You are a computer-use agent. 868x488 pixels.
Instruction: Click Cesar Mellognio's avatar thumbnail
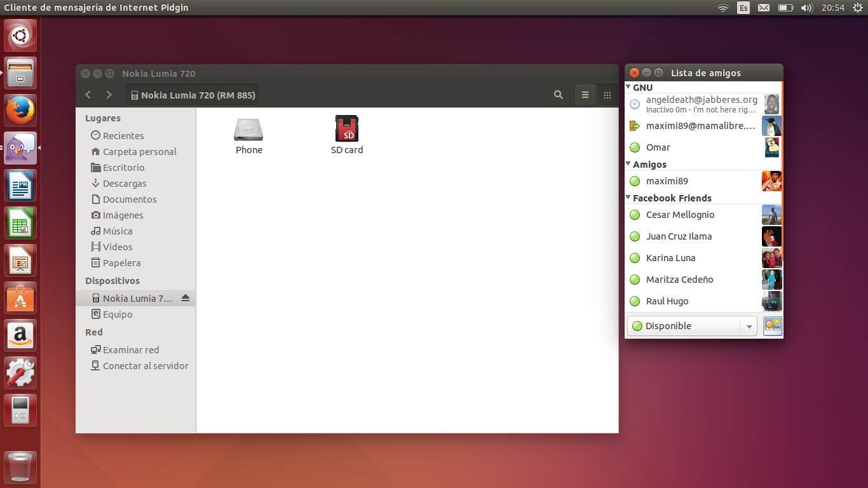point(771,215)
